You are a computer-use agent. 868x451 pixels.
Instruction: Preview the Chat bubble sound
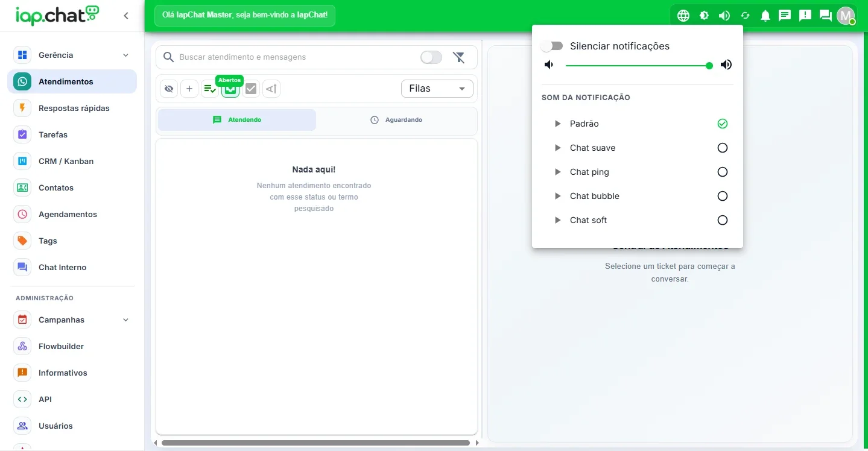coord(557,196)
